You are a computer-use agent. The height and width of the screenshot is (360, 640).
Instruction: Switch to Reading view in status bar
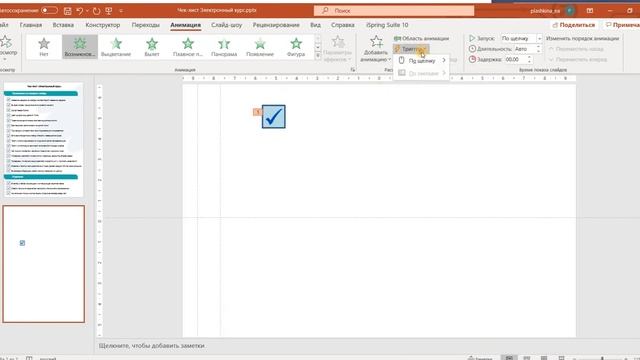point(544,358)
